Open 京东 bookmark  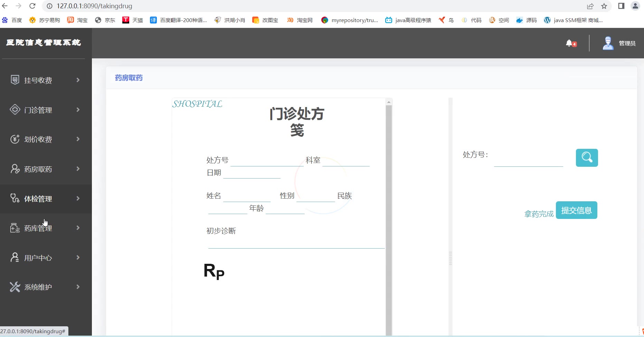(105, 20)
